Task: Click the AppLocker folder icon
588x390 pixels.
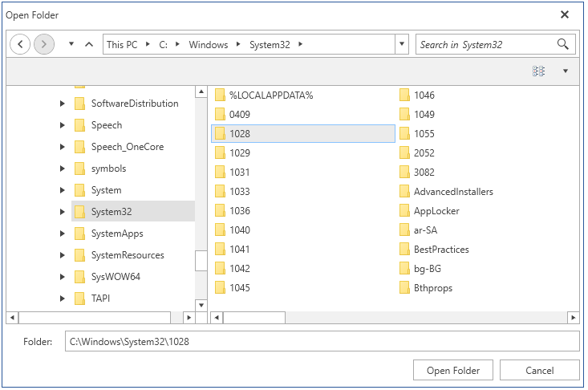Action: pos(404,211)
